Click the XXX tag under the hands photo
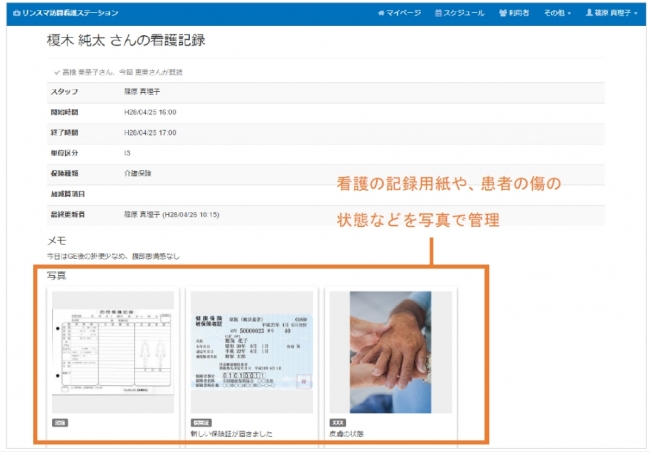This screenshot has width=650, height=452. click(x=337, y=422)
